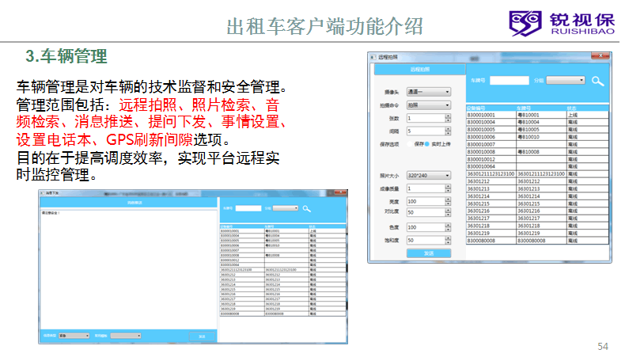Select row 8300010001 in 消息下发 table
Screen dimensions: 644x361
click(283, 231)
